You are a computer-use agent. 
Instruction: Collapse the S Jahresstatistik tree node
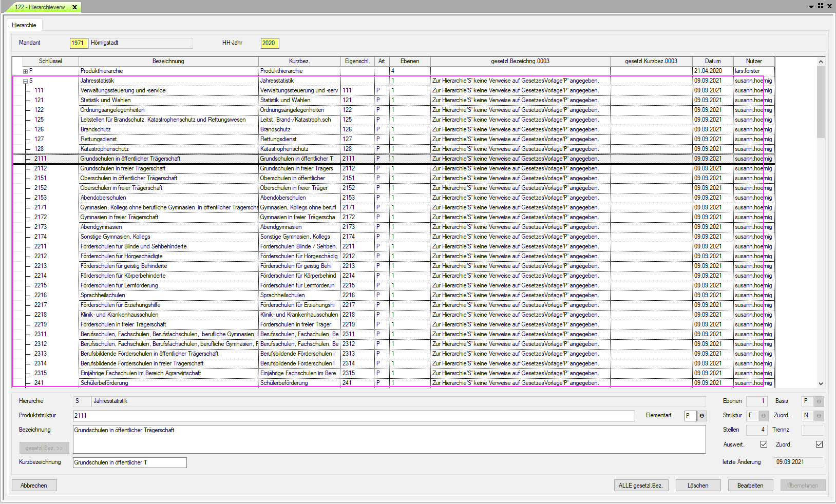click(x=25, y=81)
